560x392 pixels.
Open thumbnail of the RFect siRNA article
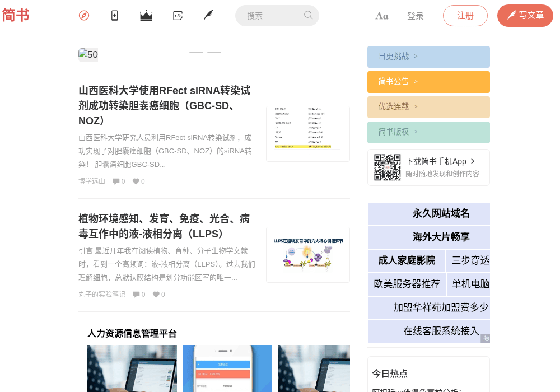point(308,134)
